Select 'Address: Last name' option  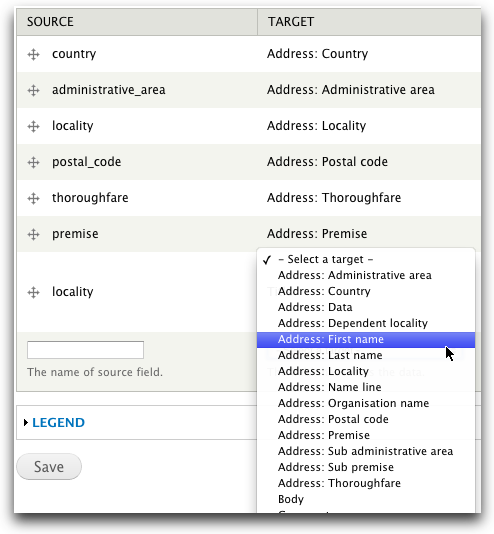[x=366, y=356]
